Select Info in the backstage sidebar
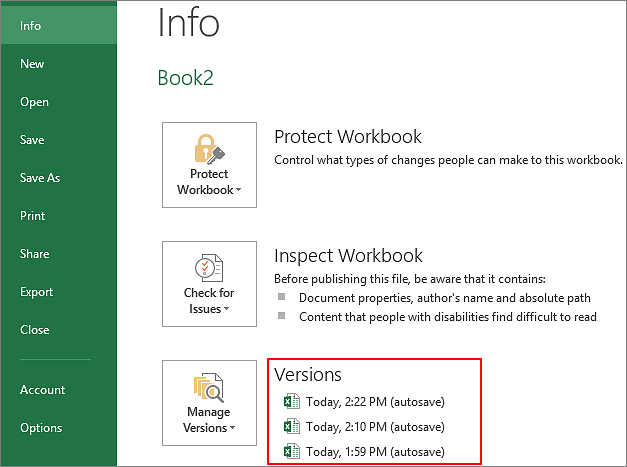The image size is (627, 467). (x=31, y=26)
